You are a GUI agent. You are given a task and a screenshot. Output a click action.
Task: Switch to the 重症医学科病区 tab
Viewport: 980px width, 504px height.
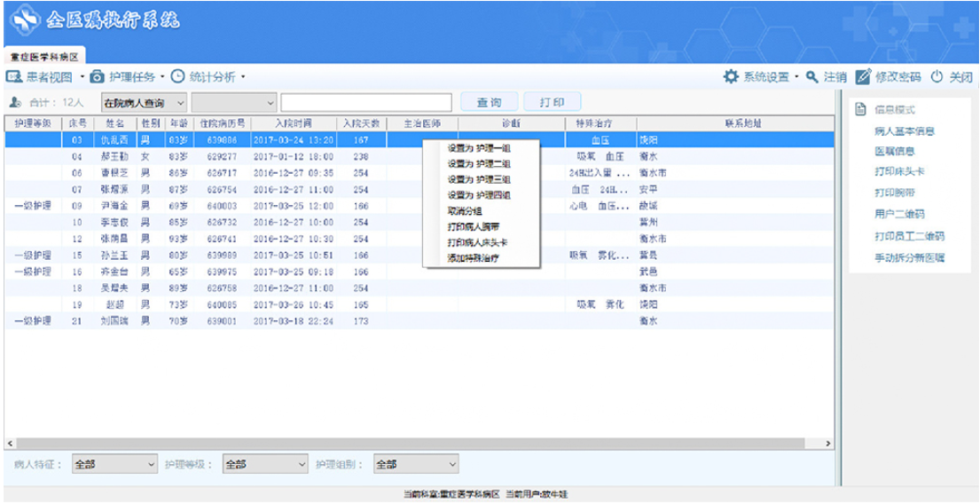coord(44,56)
